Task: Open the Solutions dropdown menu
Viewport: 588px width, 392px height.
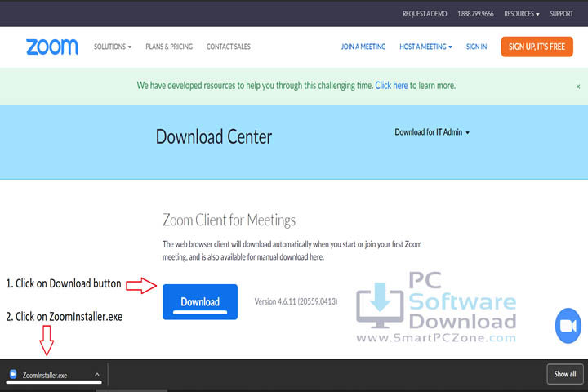Action: point(113,47)
